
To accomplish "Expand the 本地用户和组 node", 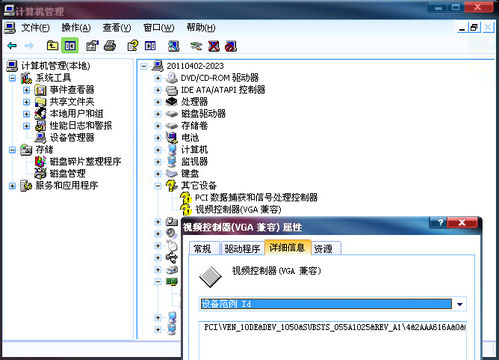I will [x=26, y=114].
